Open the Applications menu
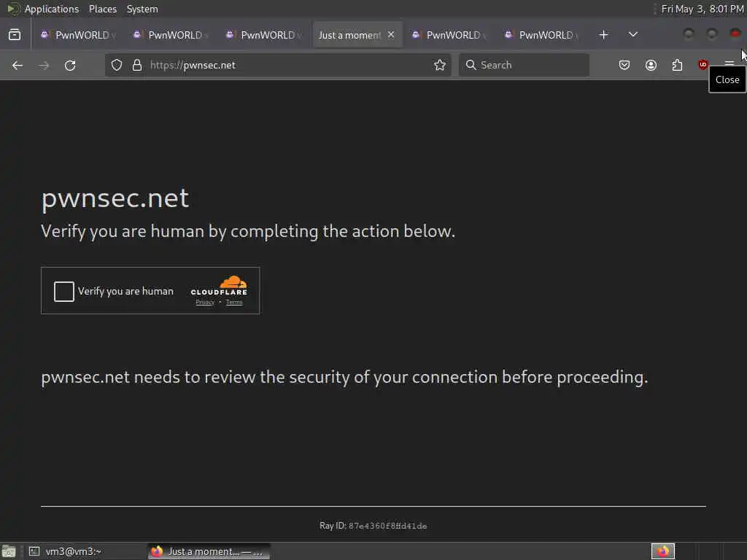747x560 pixels. pyautogui.click(x=52, y=9)
